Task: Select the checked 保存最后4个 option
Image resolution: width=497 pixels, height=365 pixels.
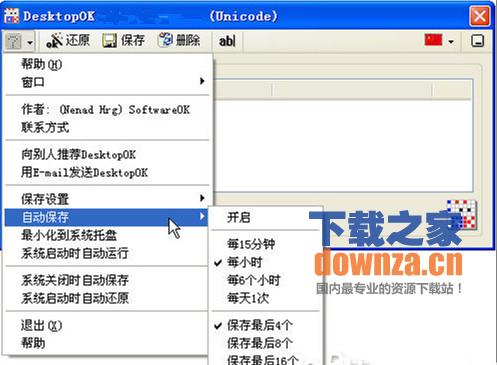Action: pos(266,325)
